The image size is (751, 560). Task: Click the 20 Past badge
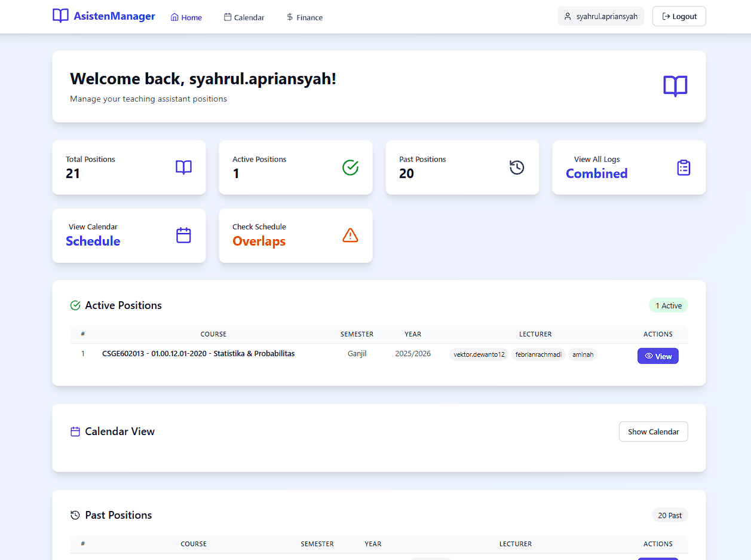coord(670,515)
